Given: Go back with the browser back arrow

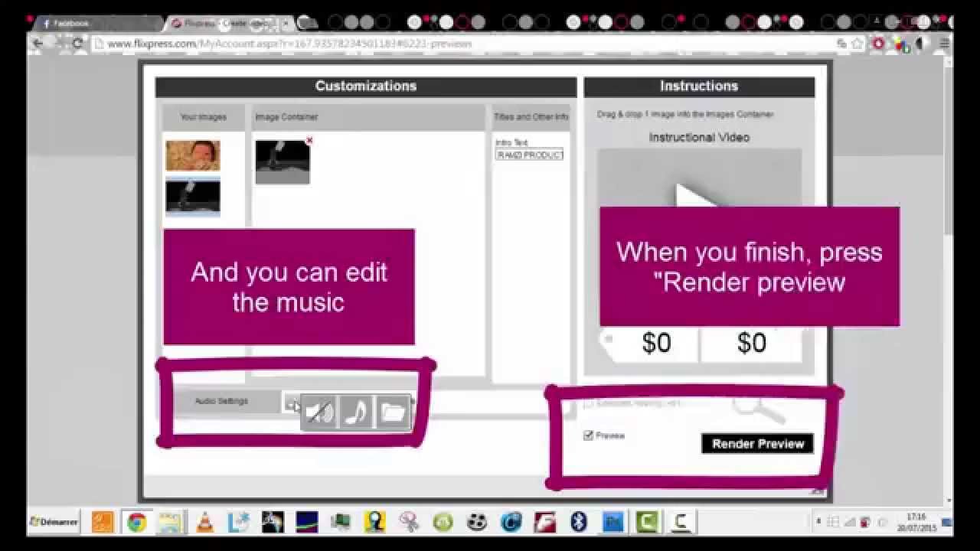Looking at the screenshot, I should pyautogui.click(x=38, y=44).
